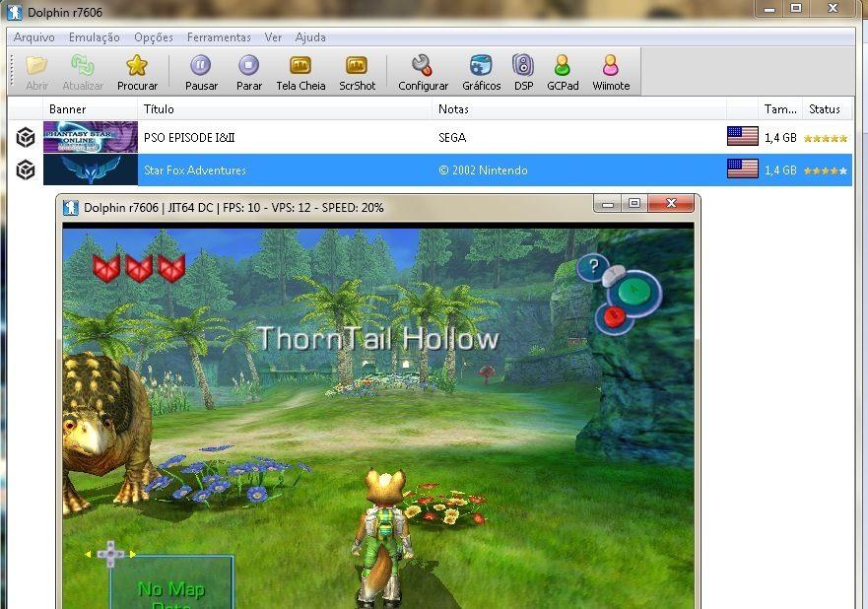Maximize the main Dolphin window
Image resolution: width=868 pixels, height=609 pixels.
pyautogui.click(x=796, y=8)
